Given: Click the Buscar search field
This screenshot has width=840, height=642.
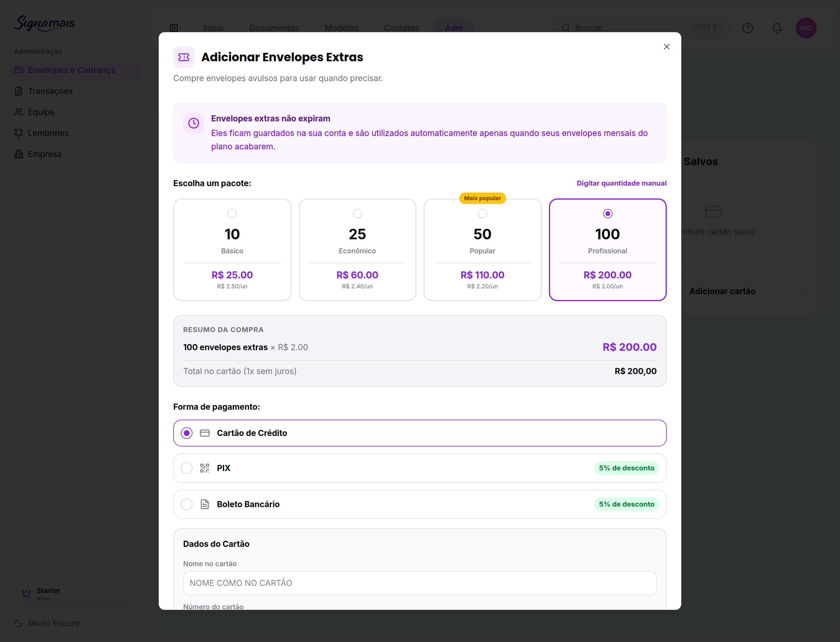Looking at the screenshot, I should tap(640, 28).
